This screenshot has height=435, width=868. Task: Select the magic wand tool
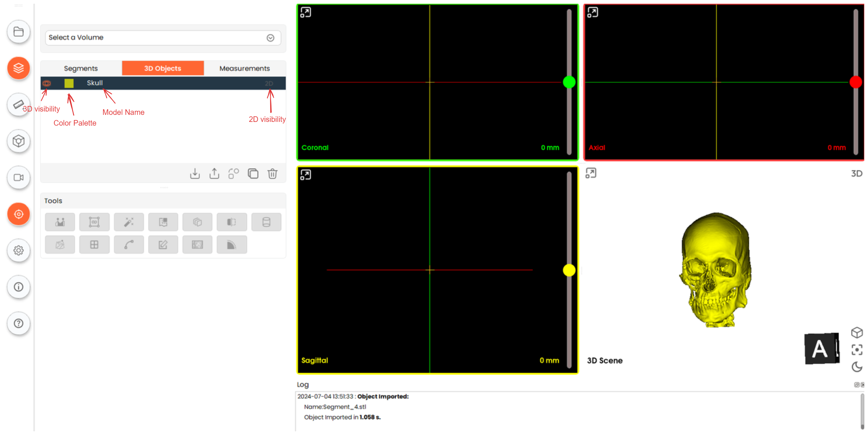(129, 222)
